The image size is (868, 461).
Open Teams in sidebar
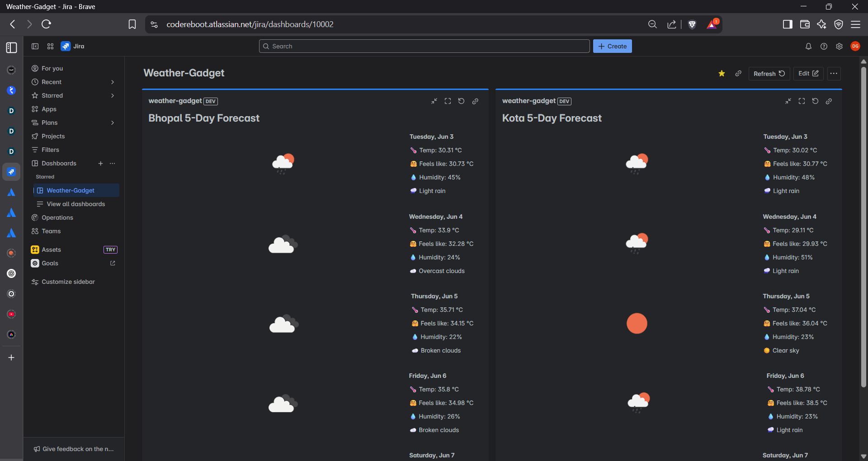click(74, 231)
